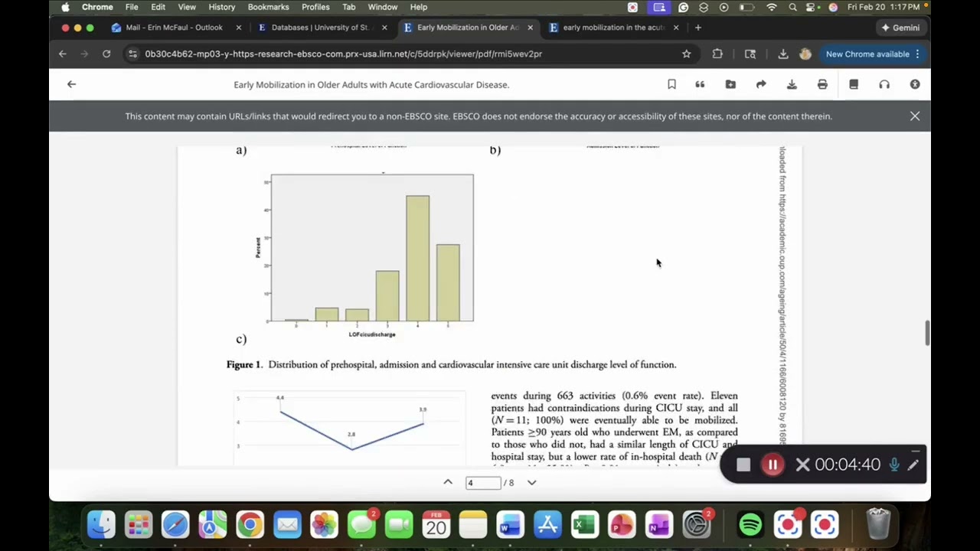980x551 pixels.
Task: Print the article with the printer icon
Action: click(822, 84)
